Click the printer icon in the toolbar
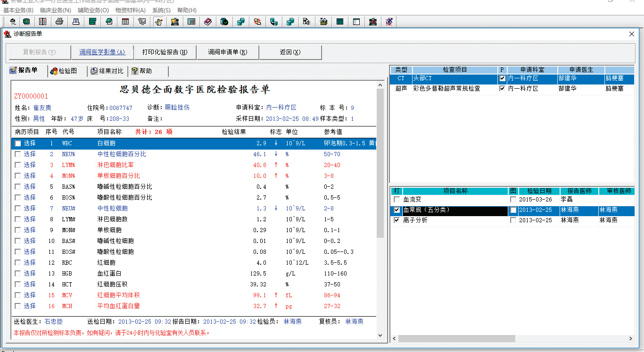 (59, 21)
